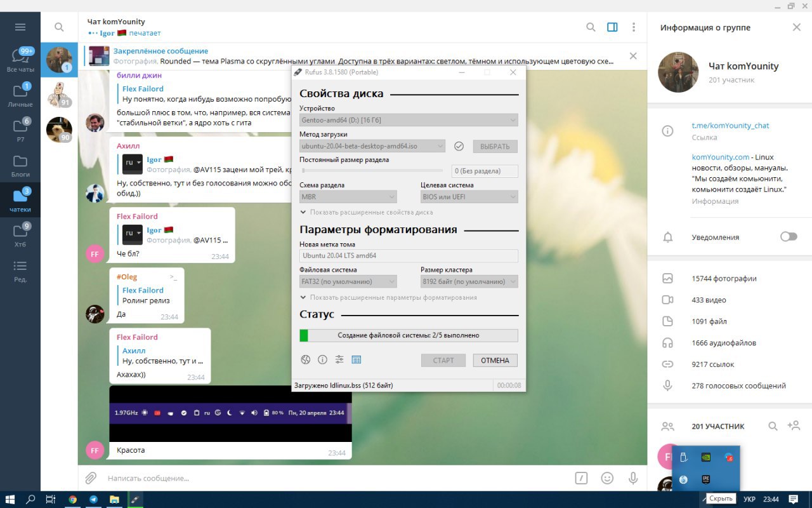This screenshot has width=812, height=508.
Task: Open Telegram hamburger menu
Action: click(x=20, y=27)
